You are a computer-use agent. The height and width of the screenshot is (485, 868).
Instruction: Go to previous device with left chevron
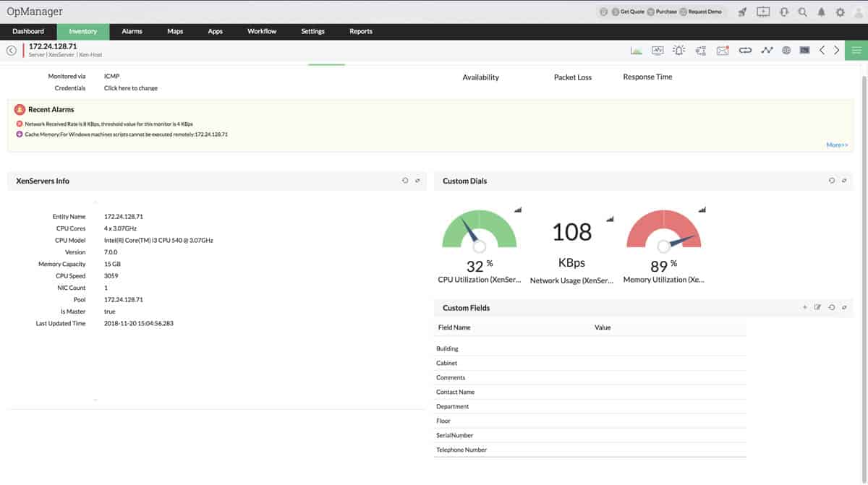pos(822,50)
